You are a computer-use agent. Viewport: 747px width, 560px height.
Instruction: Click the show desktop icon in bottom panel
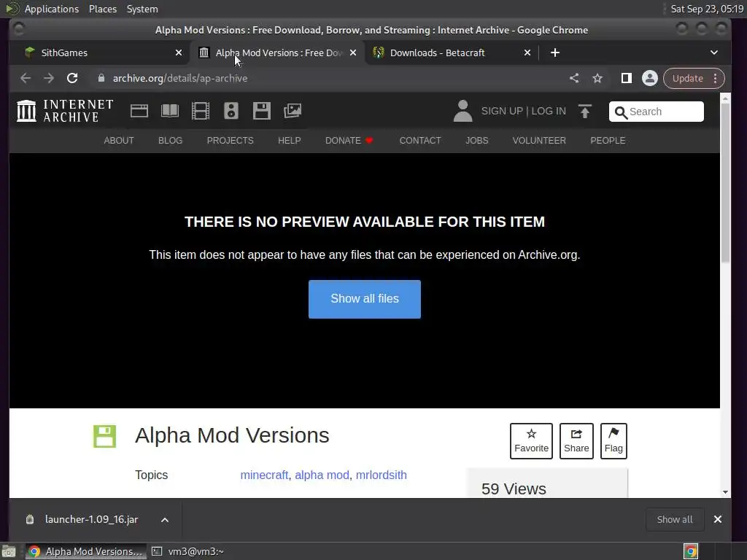9,551
